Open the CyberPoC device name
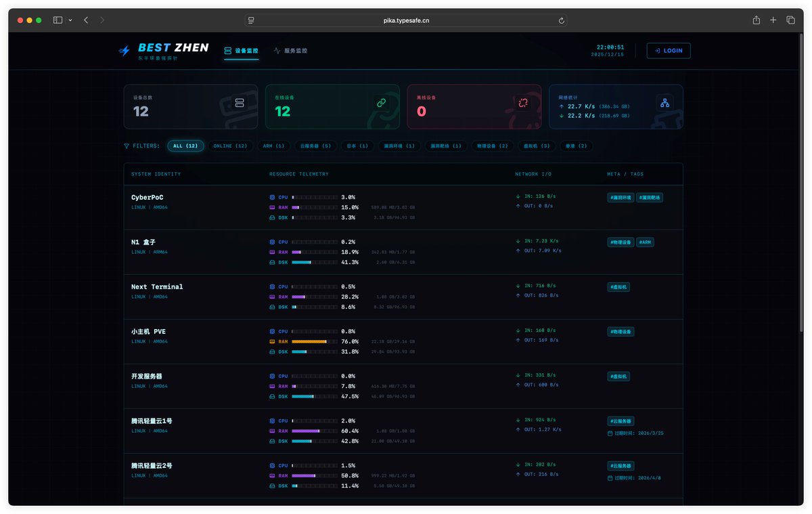 (x=148, y=197)
